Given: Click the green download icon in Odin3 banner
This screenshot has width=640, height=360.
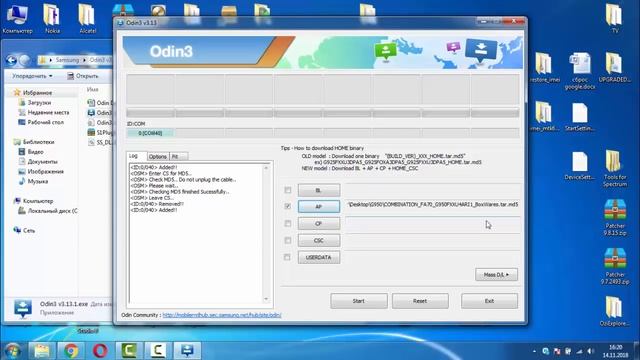Looking at the screenshot, I should 385,52.
